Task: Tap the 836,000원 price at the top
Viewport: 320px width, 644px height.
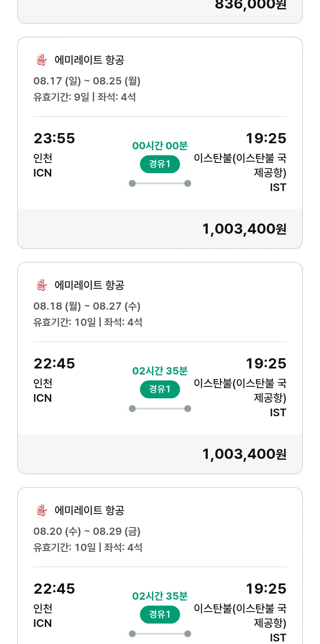Action: coord(250,5)
